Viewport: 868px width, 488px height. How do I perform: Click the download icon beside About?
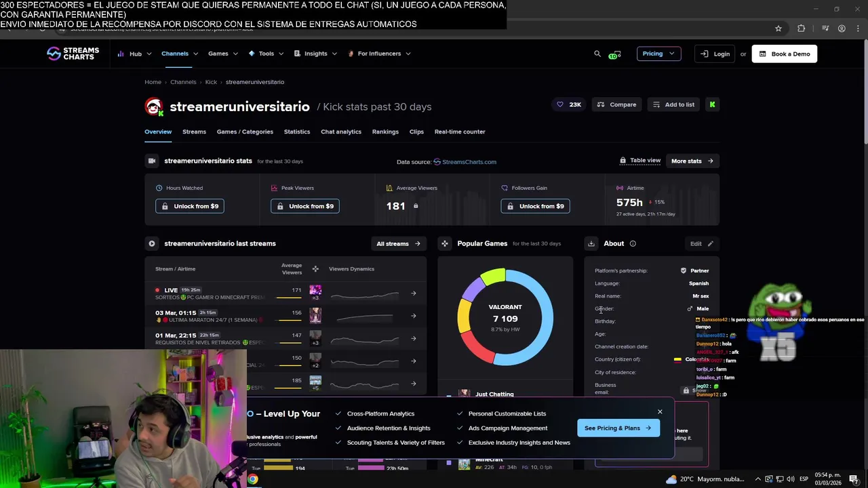tap(591, 243)
